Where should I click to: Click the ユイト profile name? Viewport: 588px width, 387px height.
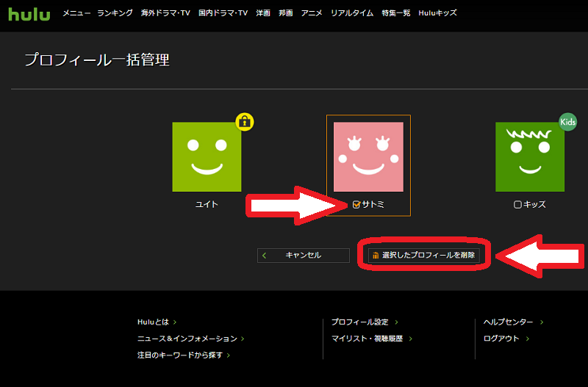pos(207,205)
